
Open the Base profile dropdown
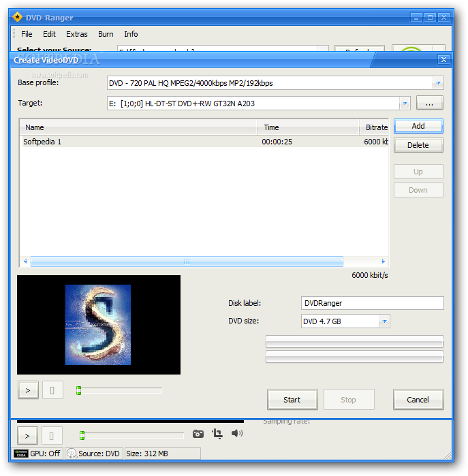pyautogui.click(x=438, y=83)
